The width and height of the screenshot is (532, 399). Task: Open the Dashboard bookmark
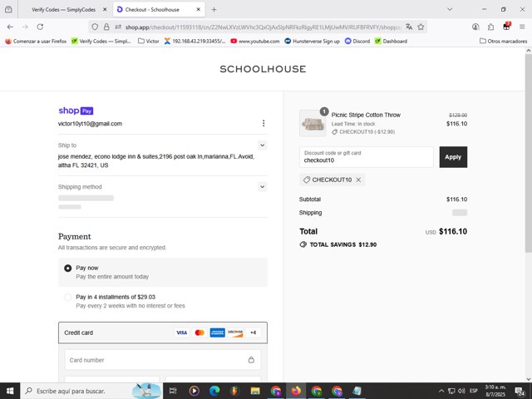(391, 41)
